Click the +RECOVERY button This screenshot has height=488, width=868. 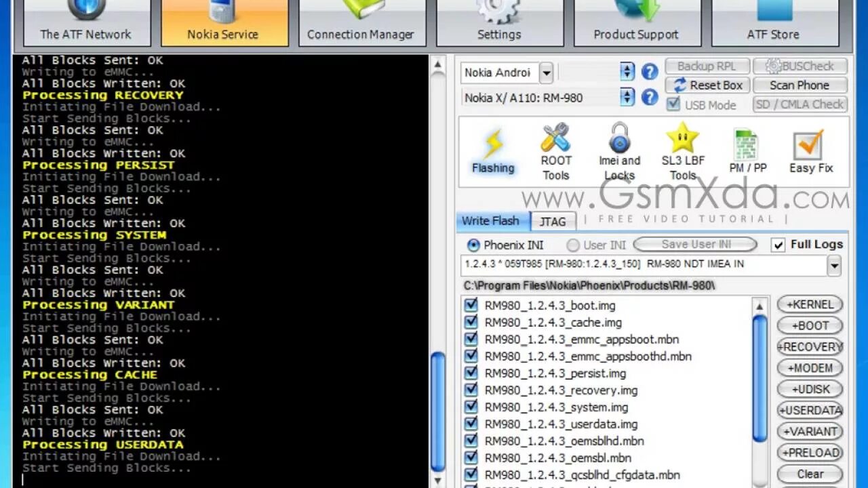pos(810,347)
